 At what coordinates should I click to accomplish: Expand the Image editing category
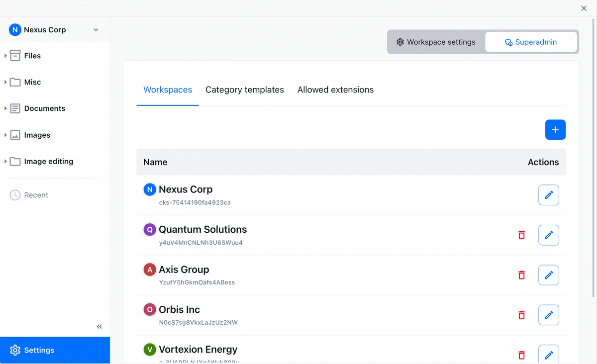[x=5, y=162]
